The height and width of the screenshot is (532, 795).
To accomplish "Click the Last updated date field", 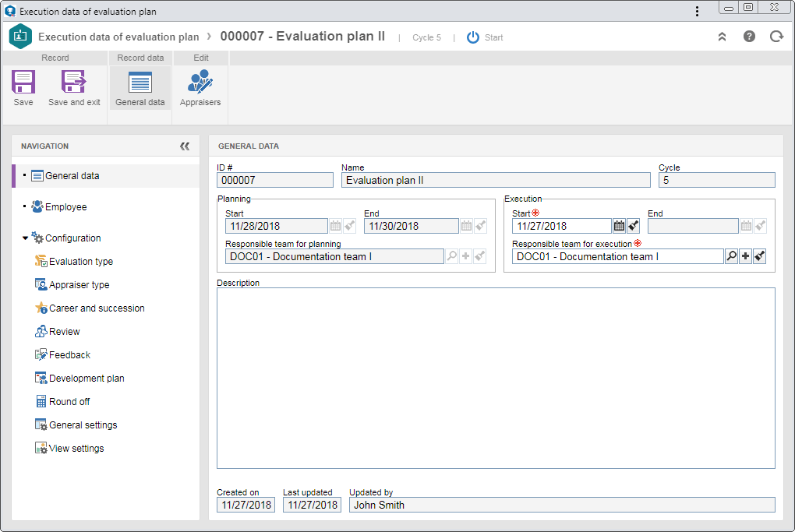I will [x=313, y=505].
